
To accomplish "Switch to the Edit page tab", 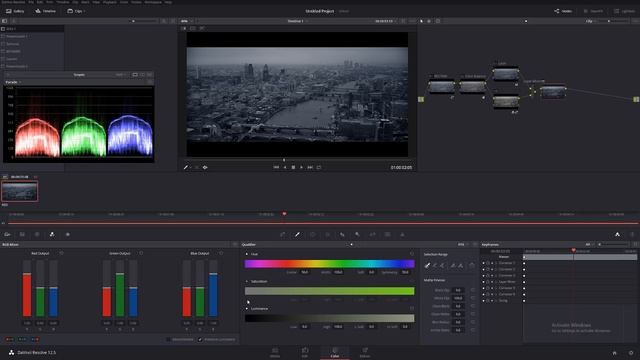I will click(x=305, y=352).
